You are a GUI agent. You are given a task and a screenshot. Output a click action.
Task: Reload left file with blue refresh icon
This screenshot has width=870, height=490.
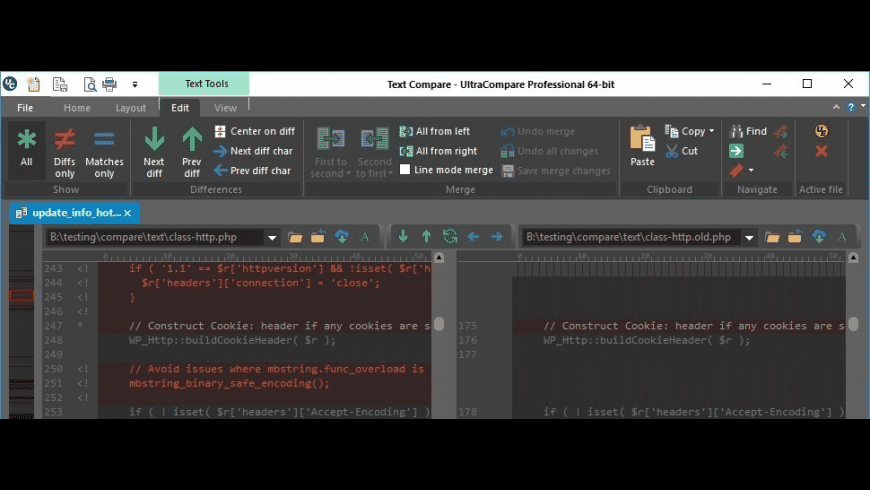(x=342, y=237)
